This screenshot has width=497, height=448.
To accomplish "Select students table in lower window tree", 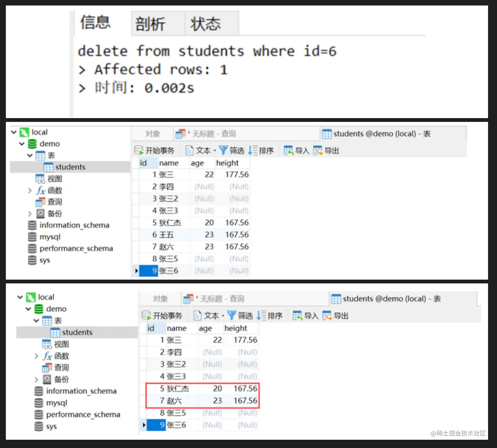I will [x=77, y=332].
